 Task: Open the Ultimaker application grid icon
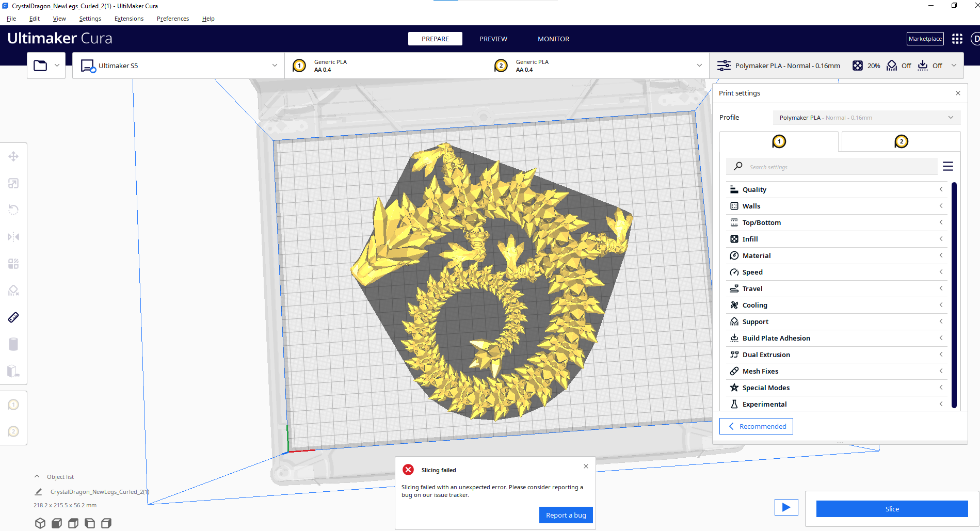point(957,39)
